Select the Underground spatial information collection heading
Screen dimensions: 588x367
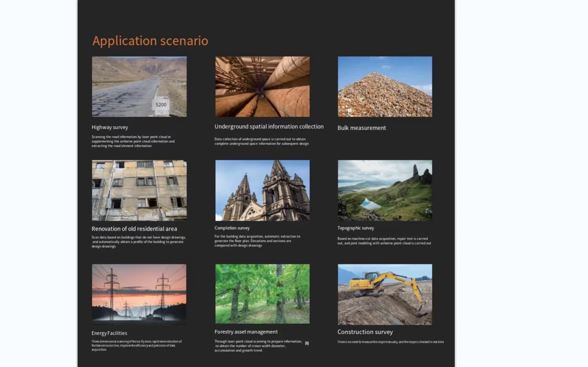click(269, 127)
